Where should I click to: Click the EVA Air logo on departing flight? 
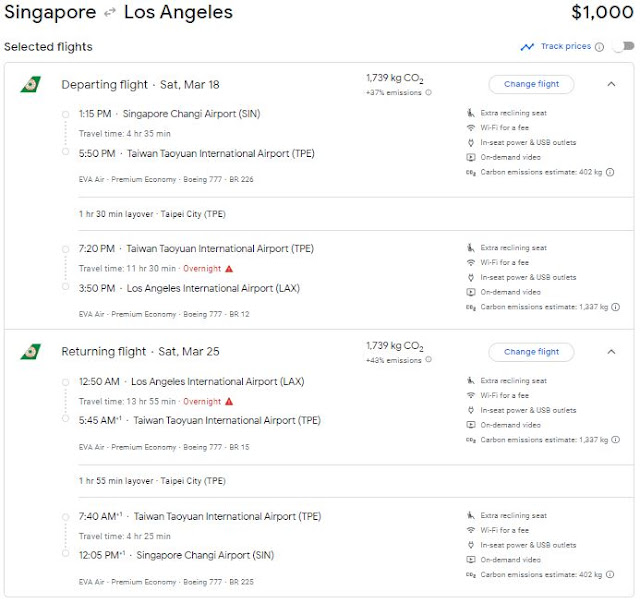click(x=31, y=84)
